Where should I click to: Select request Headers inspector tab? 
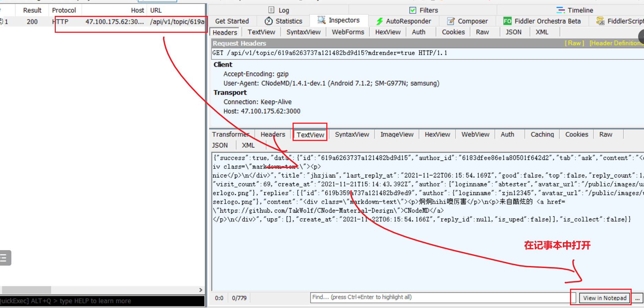(225, 32)
